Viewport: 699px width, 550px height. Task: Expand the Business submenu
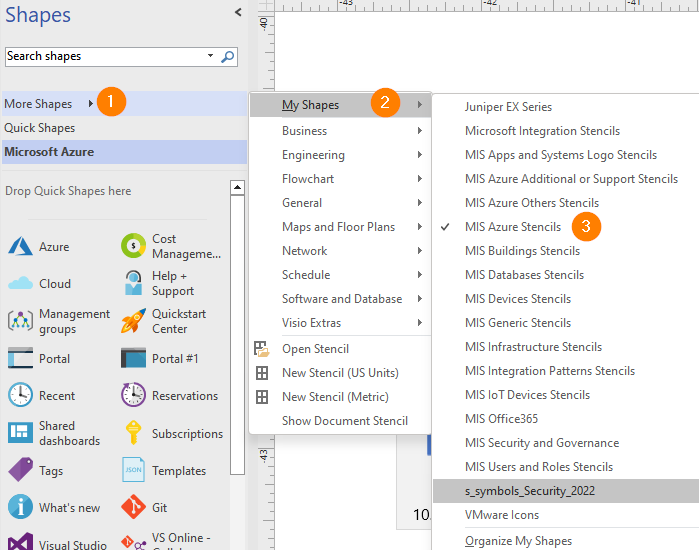click(x=419, y=131)
